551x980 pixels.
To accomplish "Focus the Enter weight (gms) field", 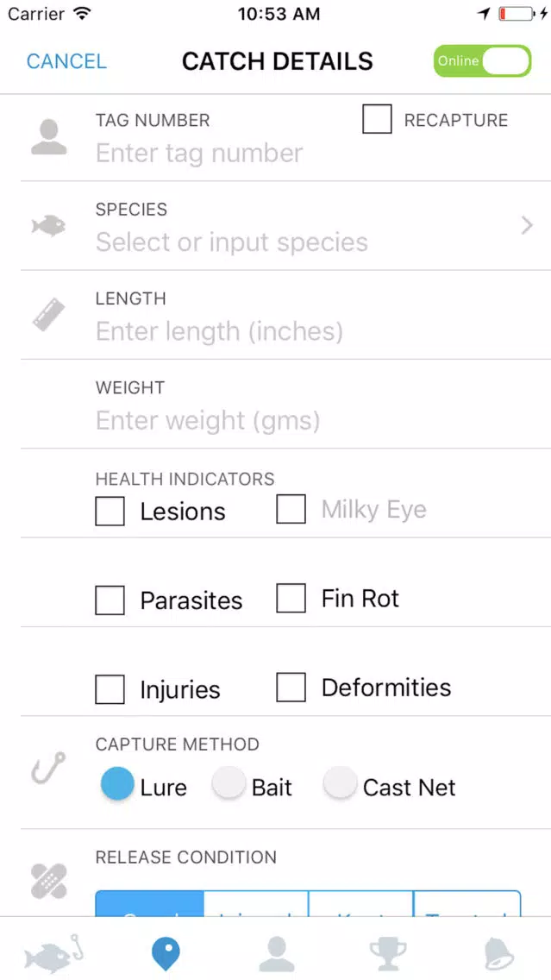I will (x=208, y=421).
